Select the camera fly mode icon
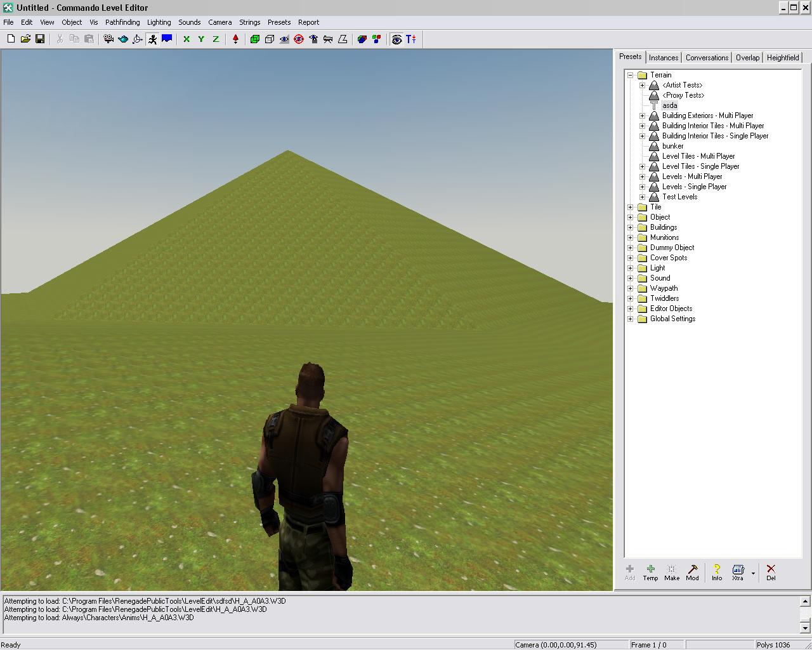 (x=108, y=39)
